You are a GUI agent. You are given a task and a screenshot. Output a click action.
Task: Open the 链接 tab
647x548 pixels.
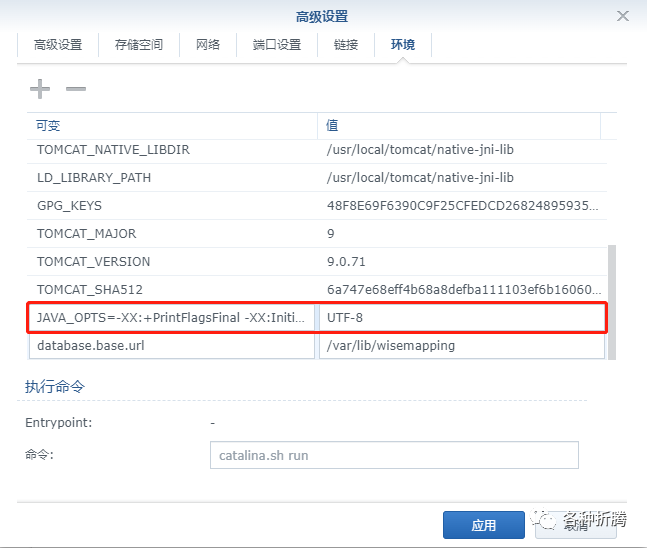[346, 45]
